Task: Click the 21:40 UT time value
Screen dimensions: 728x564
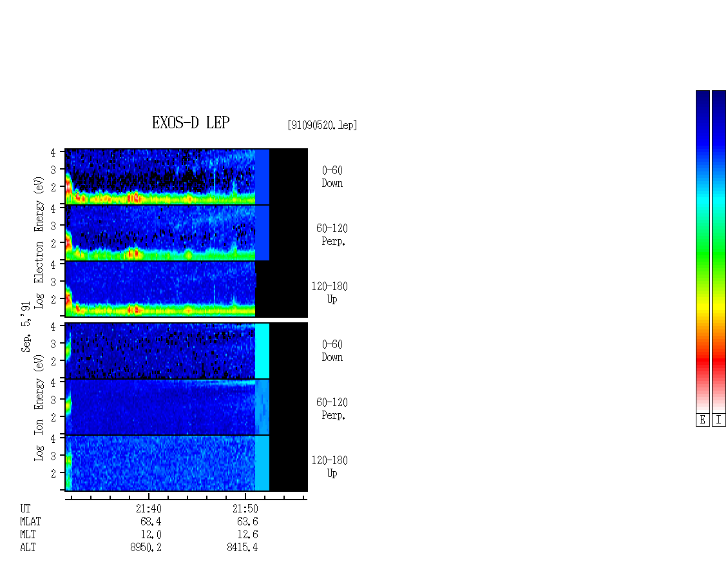Action: [149, 509]
